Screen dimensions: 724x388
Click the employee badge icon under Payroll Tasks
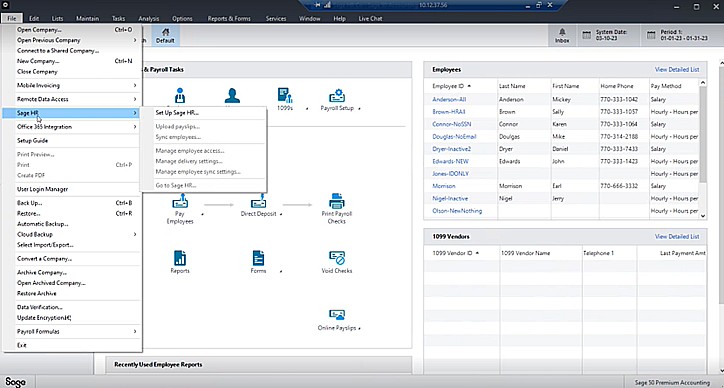pyautogui.click(x=180, y=96)
